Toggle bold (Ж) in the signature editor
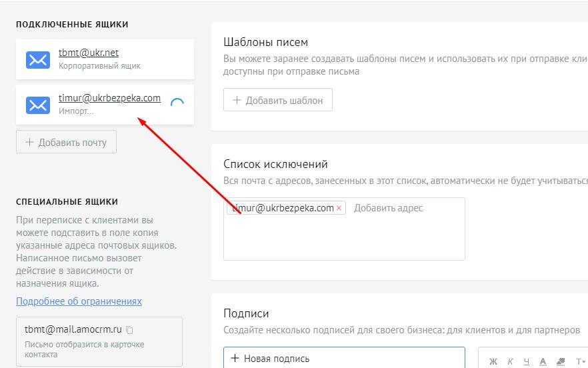Screen dimensions: 588x368 point(493,361)
